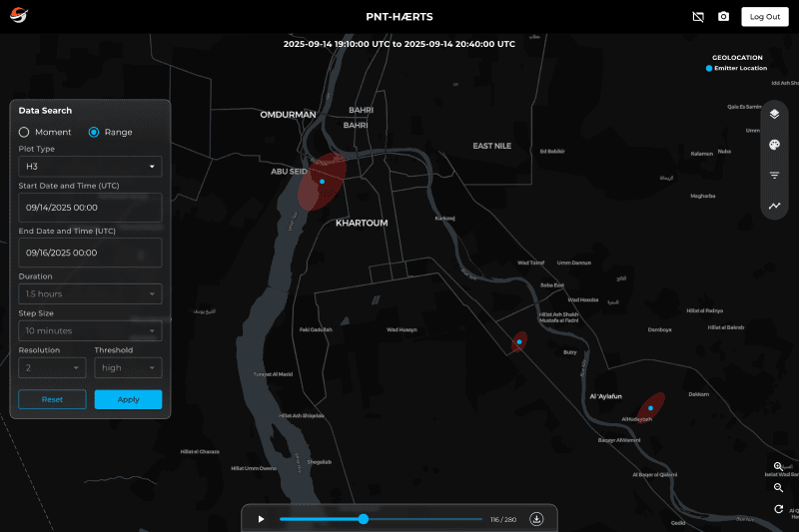Image resolution: width=799 pixels, height=532 pixels.
Task: Click the KHARTOUM map label
Action: [x=362, y=223]
